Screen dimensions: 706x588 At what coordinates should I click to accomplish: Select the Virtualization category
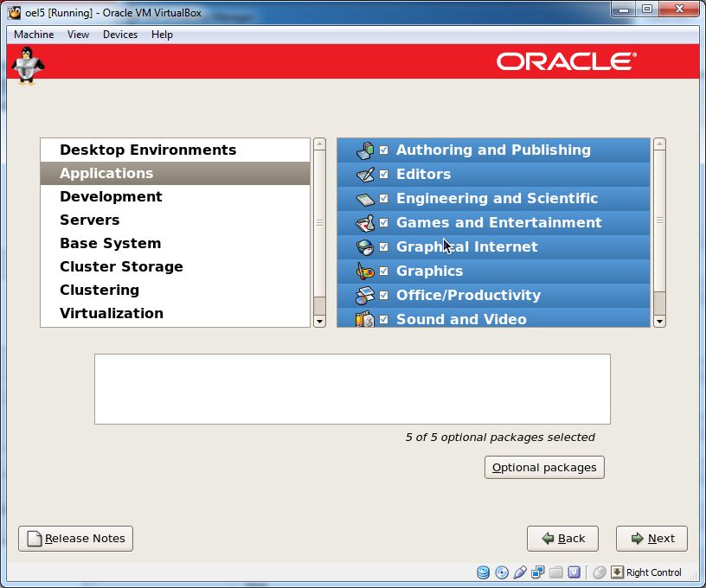point(175,314)
